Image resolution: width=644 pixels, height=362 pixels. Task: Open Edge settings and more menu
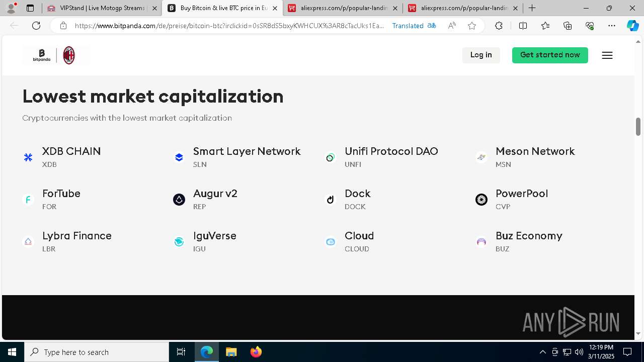pyautogui.click(x=611, y=26)
